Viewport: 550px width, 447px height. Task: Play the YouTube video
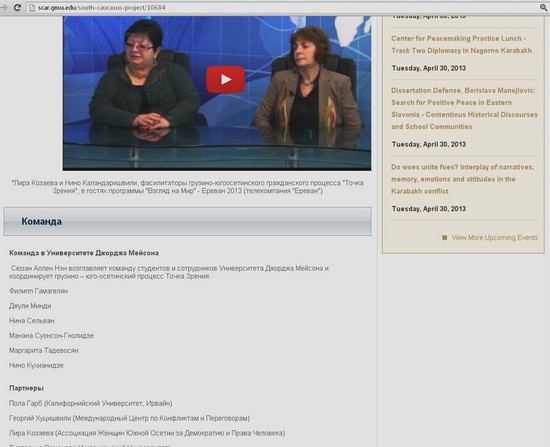225,80
